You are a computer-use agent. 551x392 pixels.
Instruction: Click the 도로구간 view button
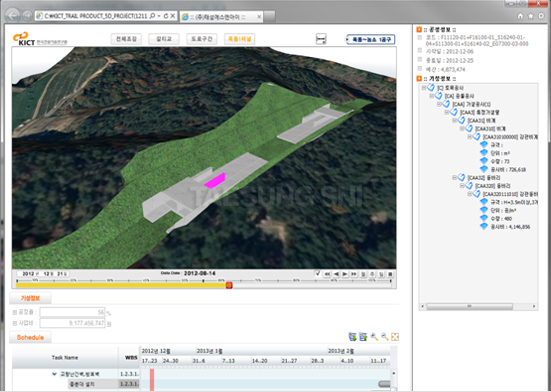coord(202,39)
